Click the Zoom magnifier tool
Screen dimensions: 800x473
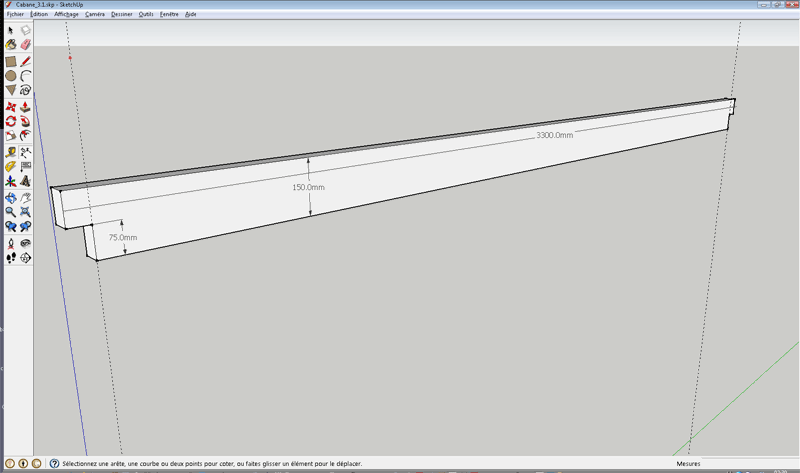pyautogui.click(x=11, y=212)
